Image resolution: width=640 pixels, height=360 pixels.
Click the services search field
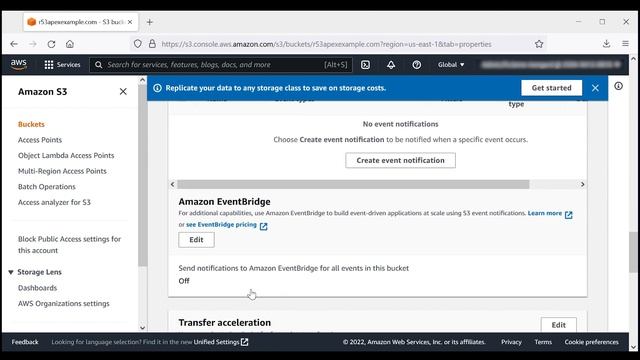pyautogui.click(x=220, y=64)
